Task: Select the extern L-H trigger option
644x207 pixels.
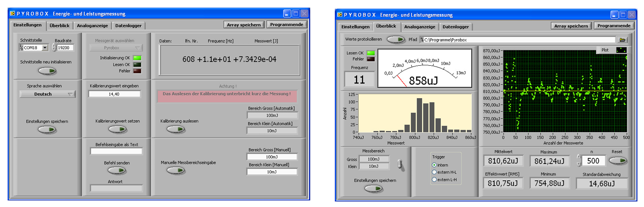Action: point(434,180)
